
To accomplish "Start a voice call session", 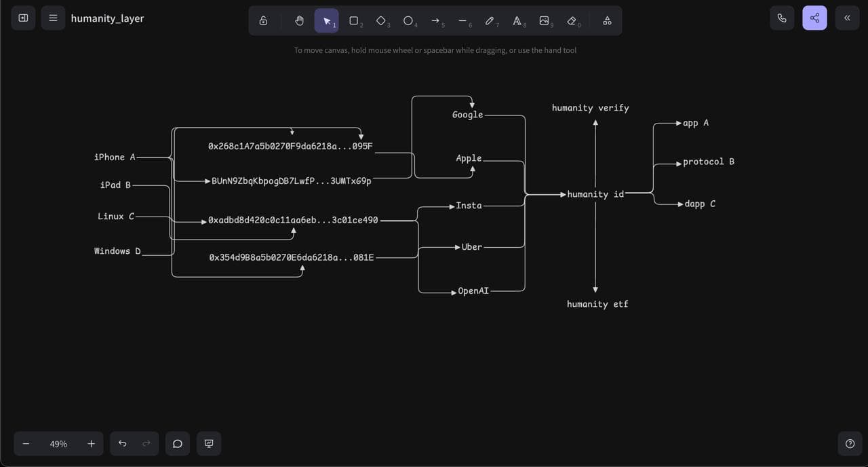I will [x=781, y=18].
